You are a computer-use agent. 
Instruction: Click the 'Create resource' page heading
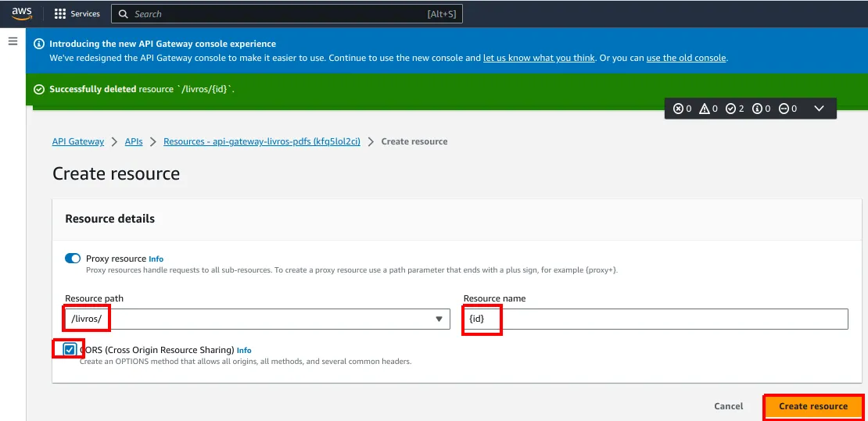(117, 173)
